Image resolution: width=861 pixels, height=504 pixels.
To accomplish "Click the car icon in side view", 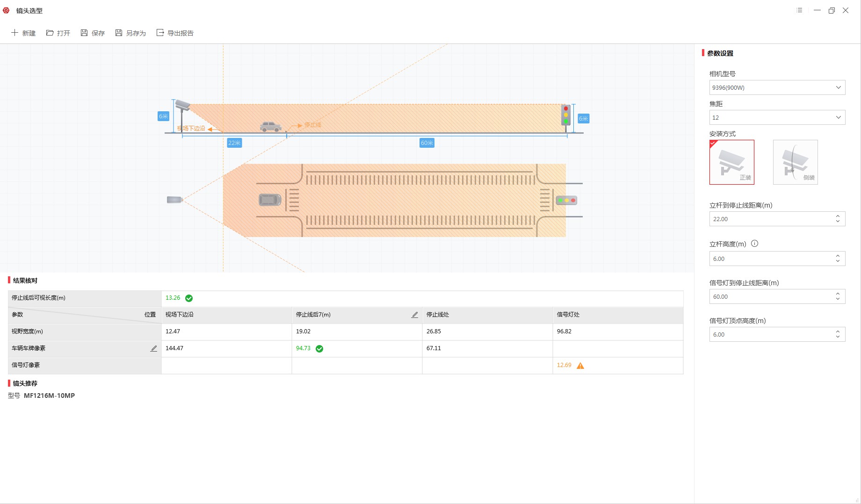I will pyautogui.click(x=271, y=126).
